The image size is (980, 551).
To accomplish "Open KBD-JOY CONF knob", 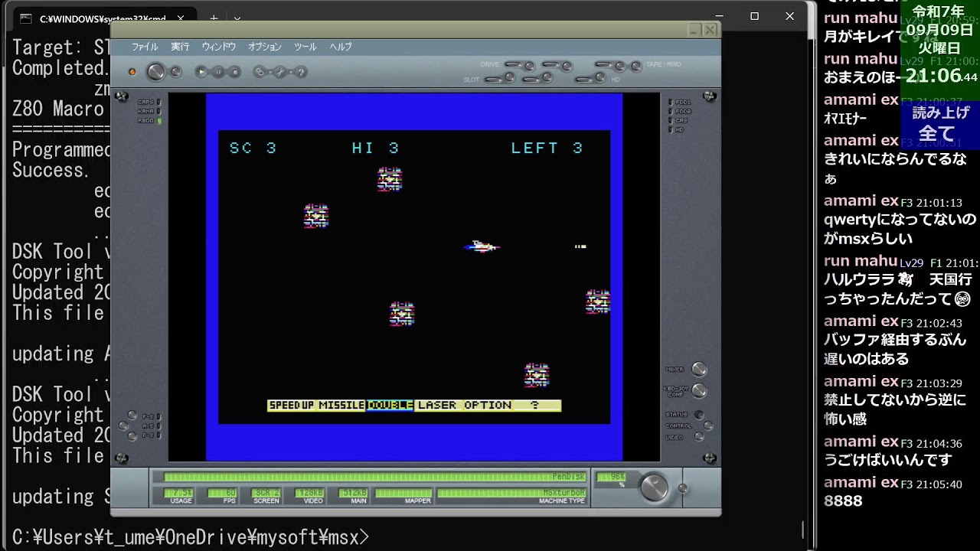I will [x=699, y=390].
